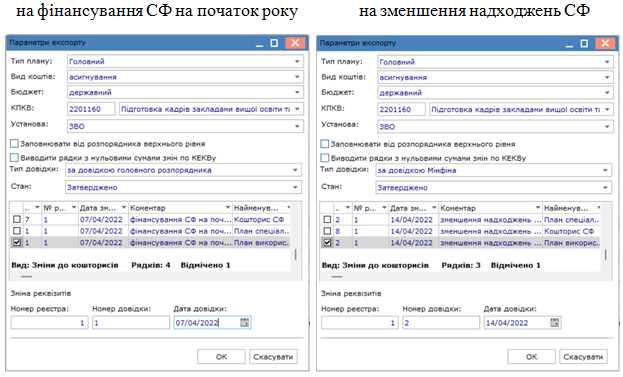The image size is (623, 377).
Task: Click vertical scrollbar of right table
Action: pyautogui.click(x=606, y=254)
